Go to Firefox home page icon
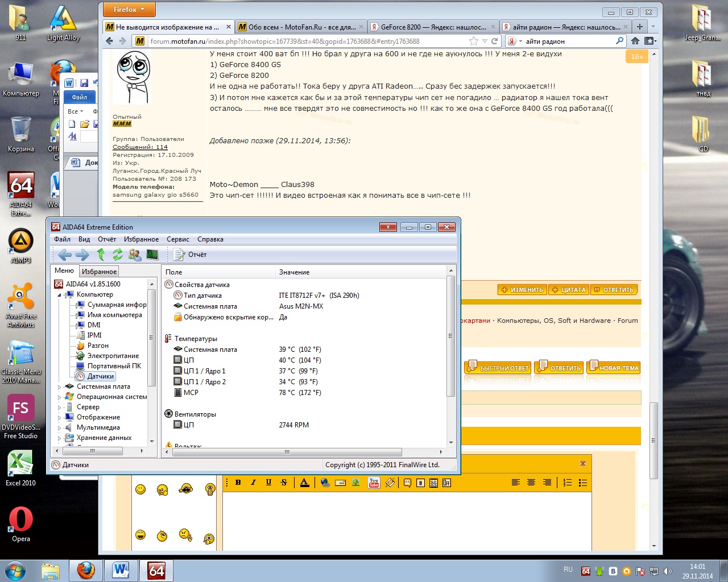 [635, 41]
